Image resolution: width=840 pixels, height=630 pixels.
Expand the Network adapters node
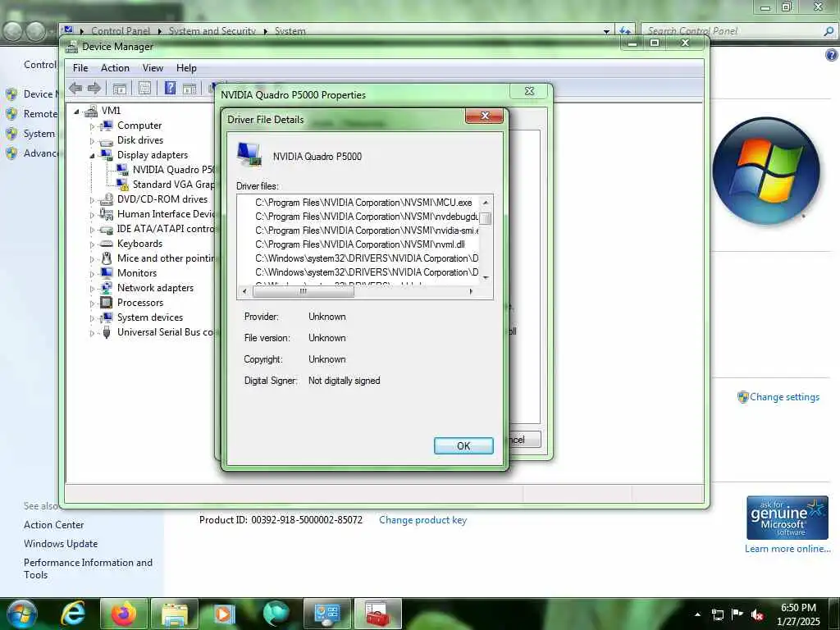point(92,289)
